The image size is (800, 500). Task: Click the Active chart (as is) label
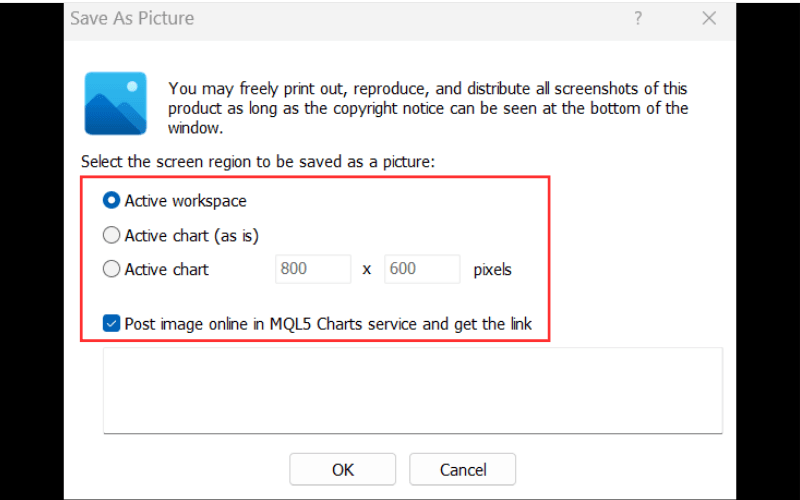click(x=192, y=236)
